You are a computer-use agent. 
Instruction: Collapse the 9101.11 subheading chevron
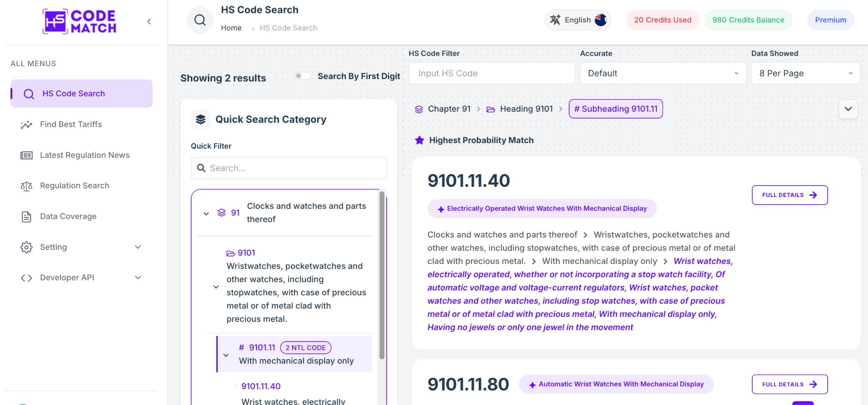click(226, 355)
